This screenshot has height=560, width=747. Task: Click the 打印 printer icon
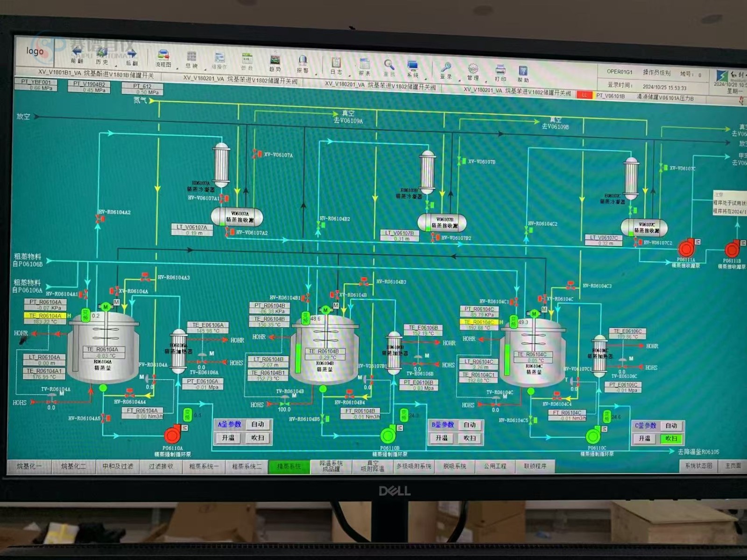coord(500,70)
